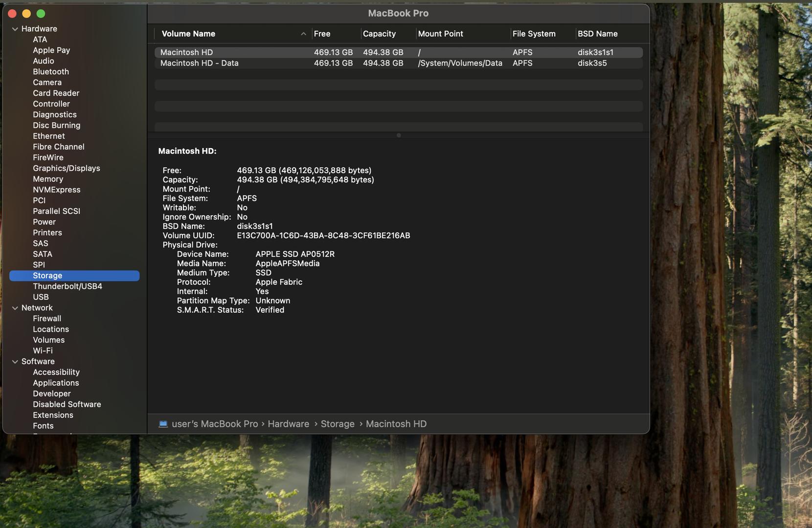Select the highlighted Storage sidebar item
The height and width of the screenshot is (528, 812).
[74, 276]
